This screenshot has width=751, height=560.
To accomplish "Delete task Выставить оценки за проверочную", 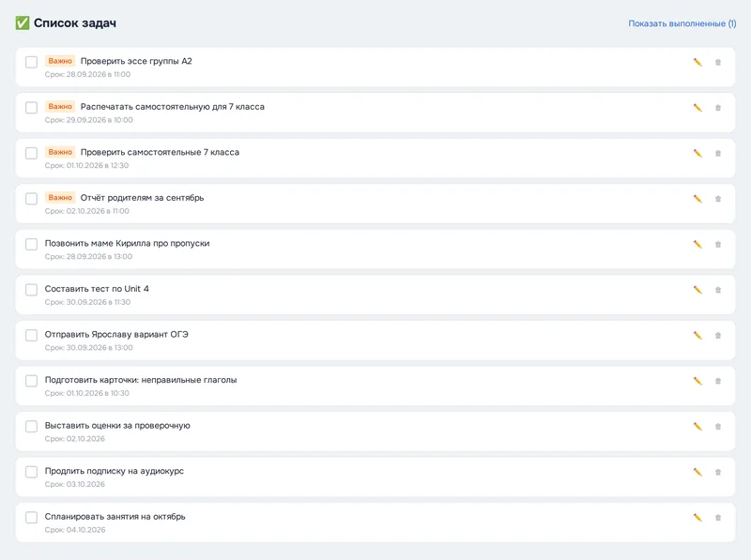I will pos(718,427).
